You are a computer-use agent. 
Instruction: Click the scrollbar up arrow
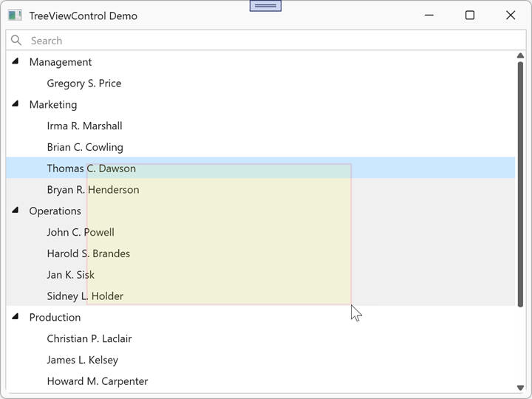(x=520, y=55)
